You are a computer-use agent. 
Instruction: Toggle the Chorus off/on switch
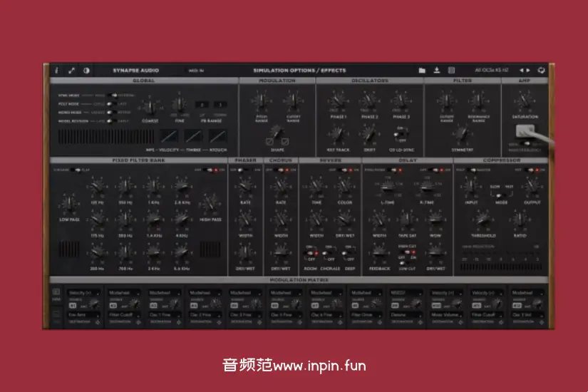pos(281,170)
